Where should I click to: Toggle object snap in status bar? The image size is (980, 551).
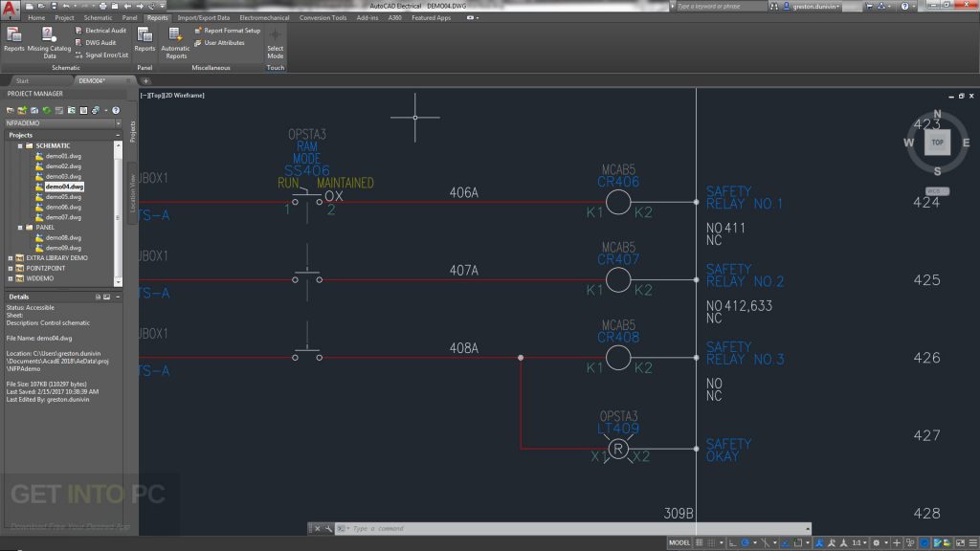tap(797, 543)
